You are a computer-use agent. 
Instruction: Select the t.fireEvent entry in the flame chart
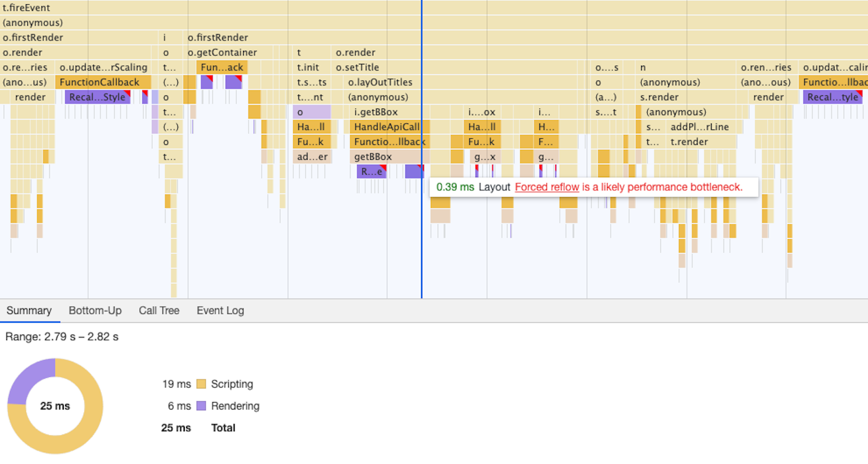25,7
